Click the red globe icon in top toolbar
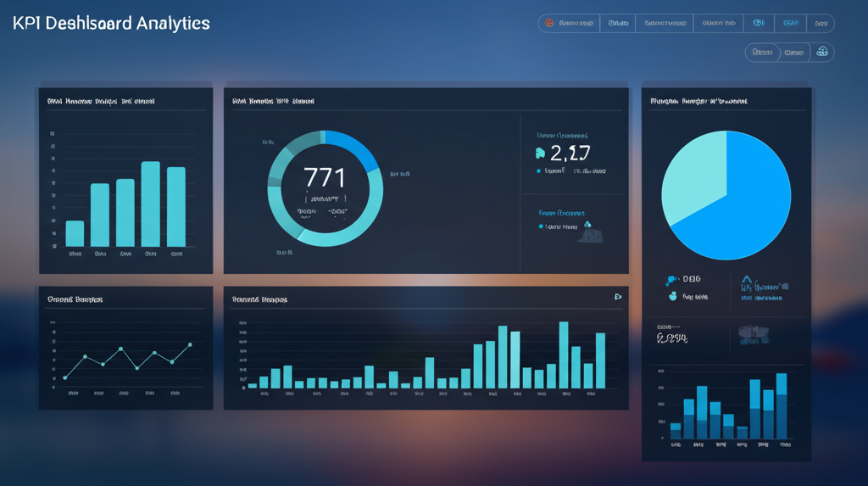 click(x=550, y=24)
